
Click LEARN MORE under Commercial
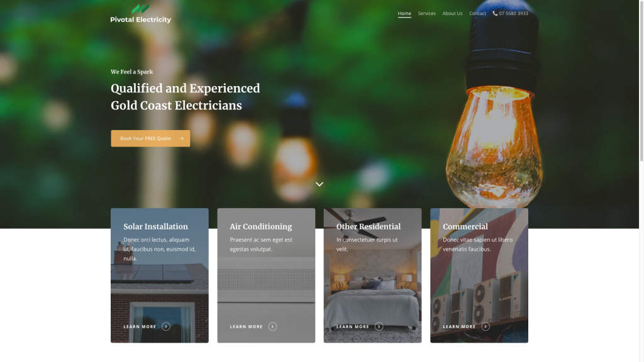coord(459,327)
